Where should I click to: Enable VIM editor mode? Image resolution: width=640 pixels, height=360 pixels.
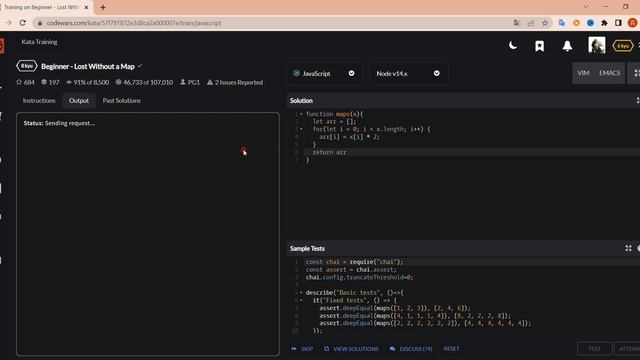(x=583, y=73)
